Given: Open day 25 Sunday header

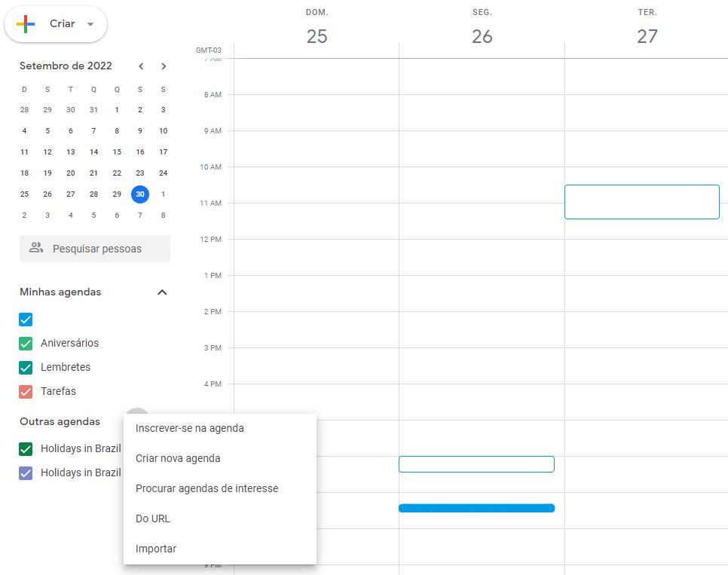Looking at the screenshot, I should pyautogui.click(x=317, y=36).
